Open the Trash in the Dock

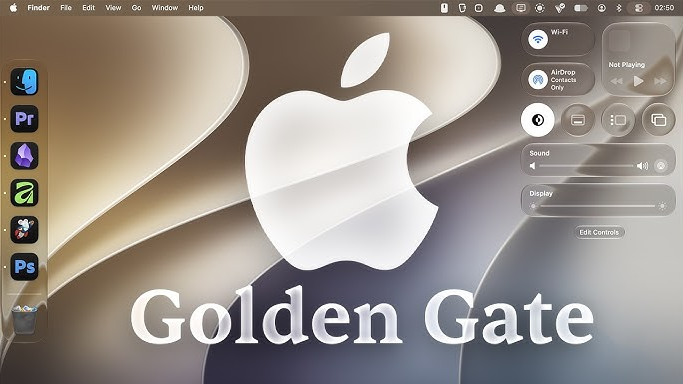(24, 319)
